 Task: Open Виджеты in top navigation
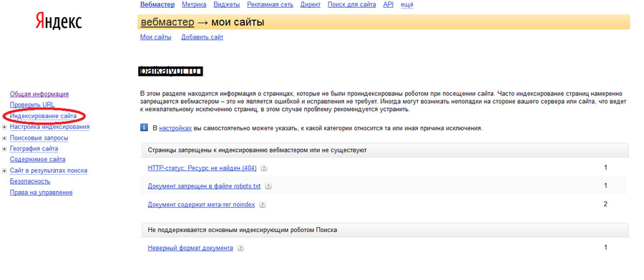click(x=227, y=4)
